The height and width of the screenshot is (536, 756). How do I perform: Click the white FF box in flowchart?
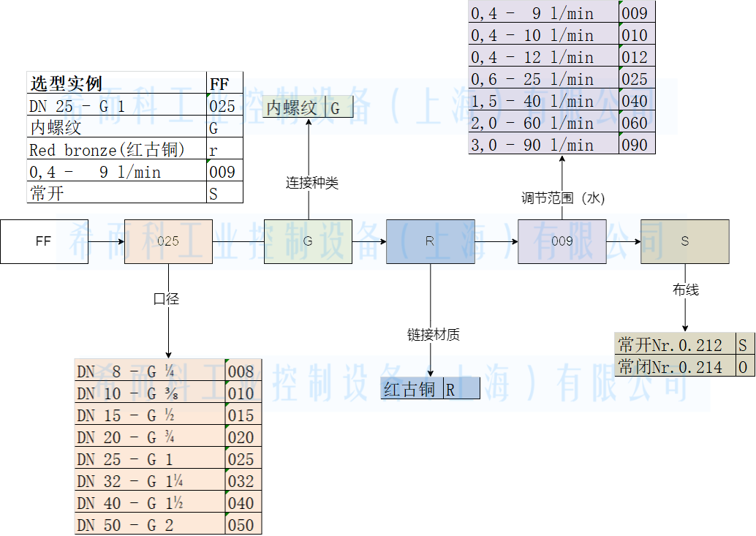pos(44,241)
